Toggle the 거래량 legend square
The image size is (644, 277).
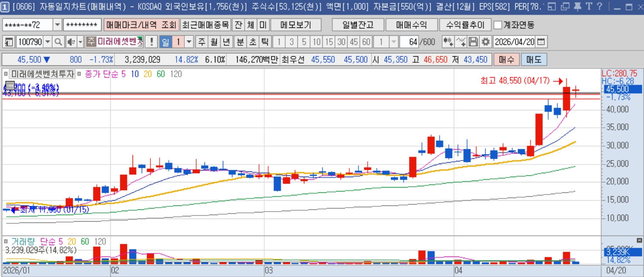click(6, 241)
